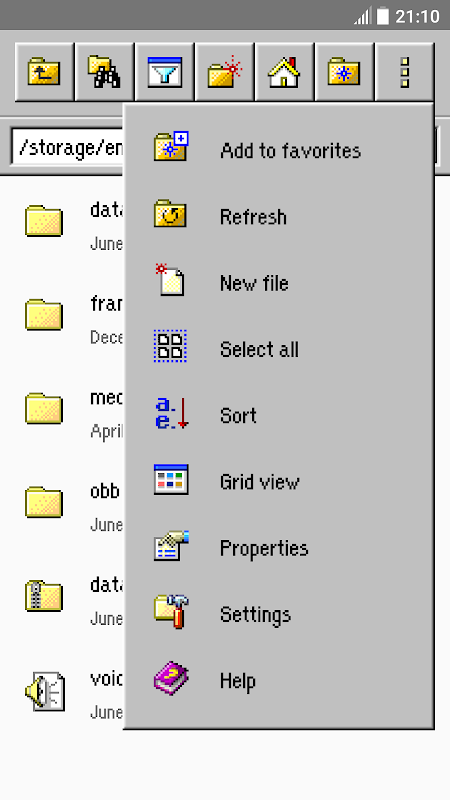Click the /storage path field
This screenshot has height=800, width=450.
67,148
